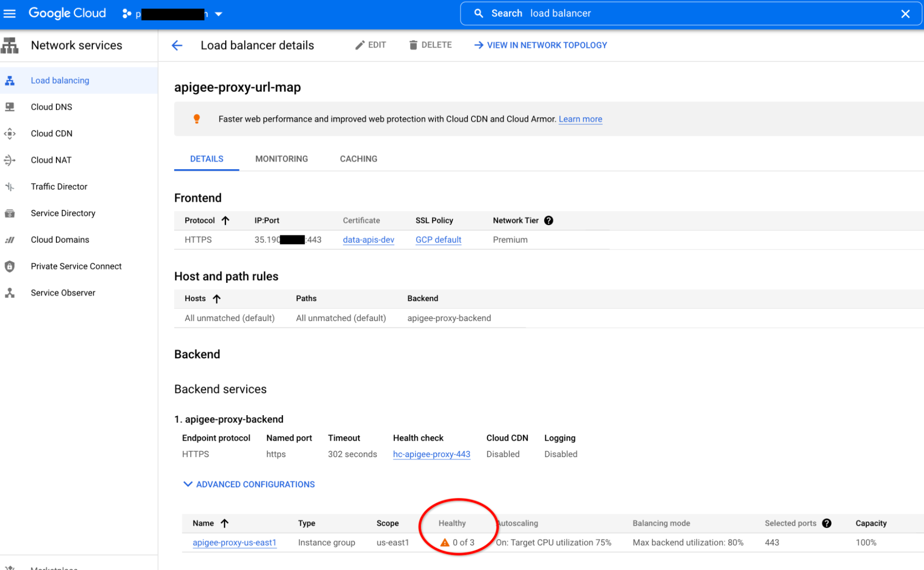Switch to the Monitoring tab
This screenshot has height=570, width=924.
pos(281,159)
